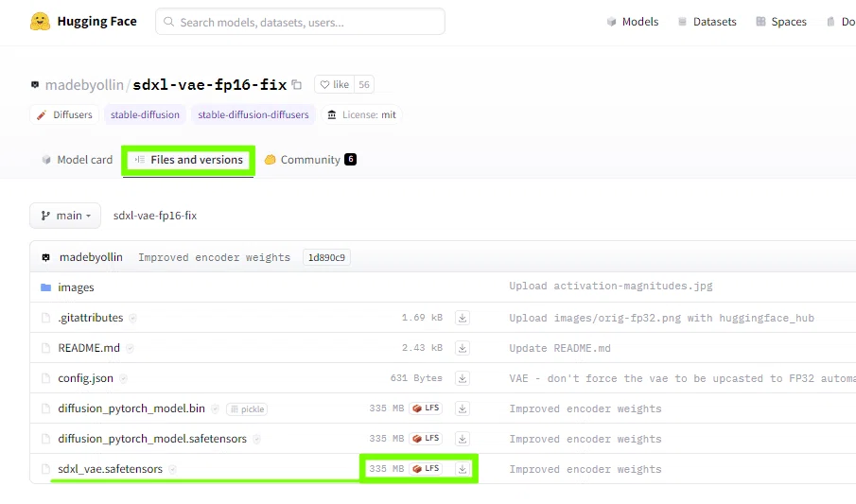Click LFS badge on sdxl_vae.safetensors row
856x504 pixels.
pos(426,468)
